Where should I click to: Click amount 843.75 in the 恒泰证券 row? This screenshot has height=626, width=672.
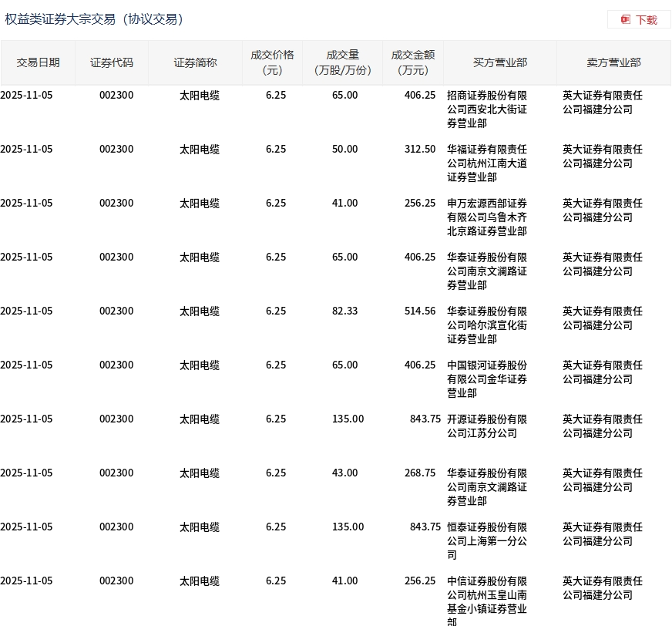click(x=425, y=527)
